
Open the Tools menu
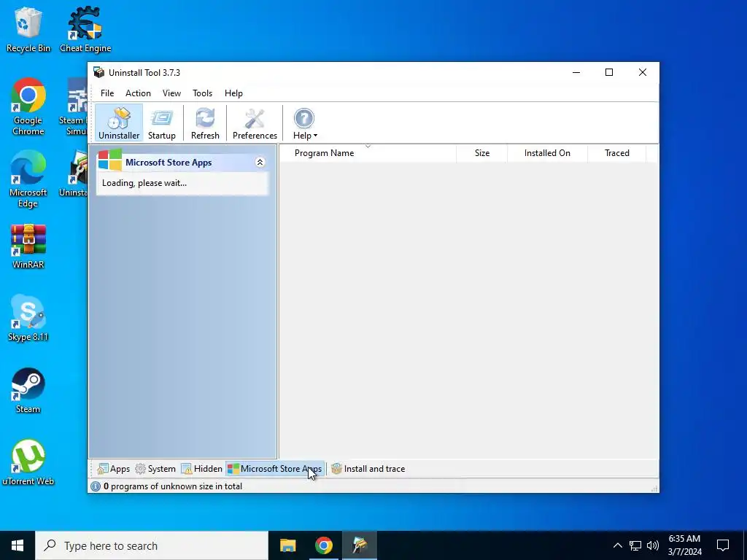[x=203, y=93]
